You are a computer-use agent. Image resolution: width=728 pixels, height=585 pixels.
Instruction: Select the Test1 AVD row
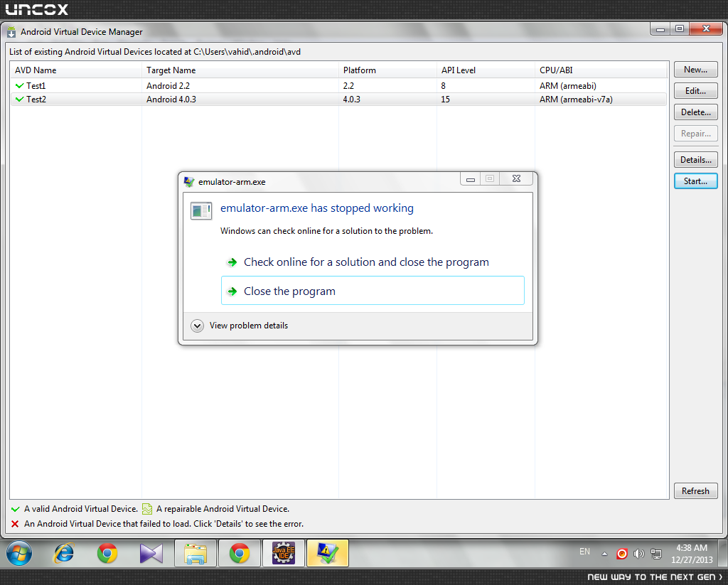[338, 86]
